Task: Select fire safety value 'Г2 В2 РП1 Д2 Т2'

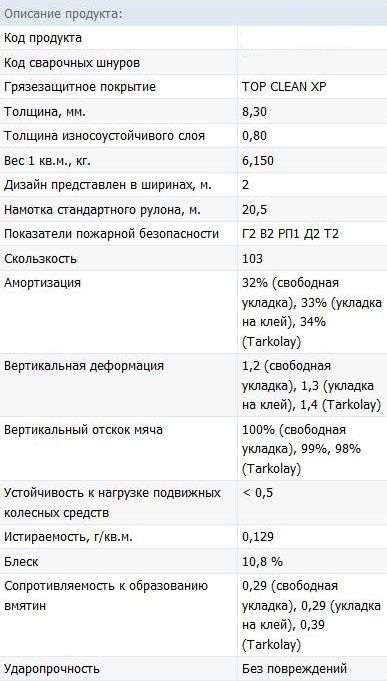Action: [291, 235]
